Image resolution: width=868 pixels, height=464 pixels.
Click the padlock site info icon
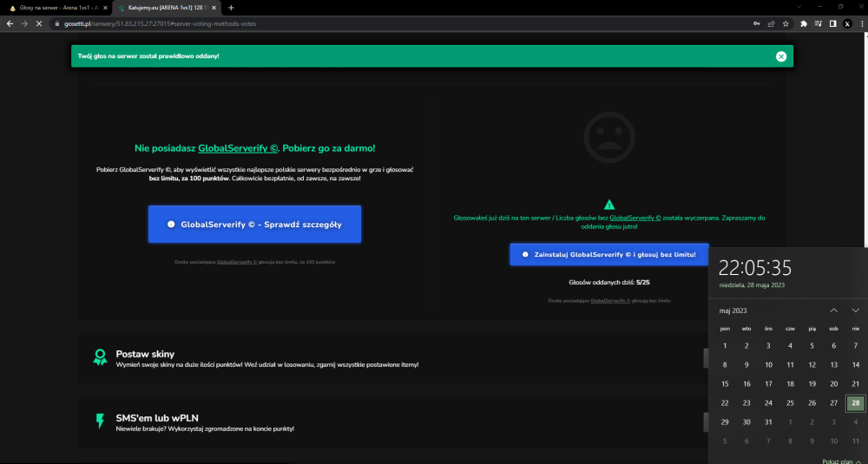[x=56, y=23]
